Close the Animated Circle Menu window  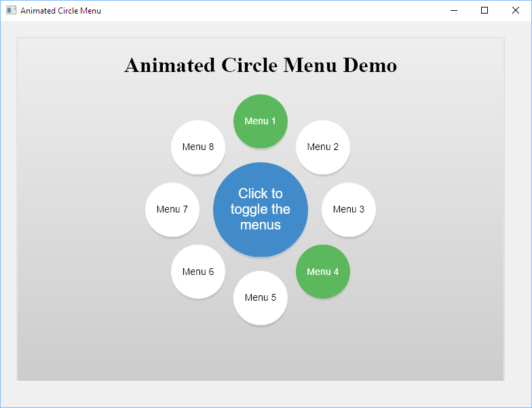pyautogui.click(x=516, y=11)
